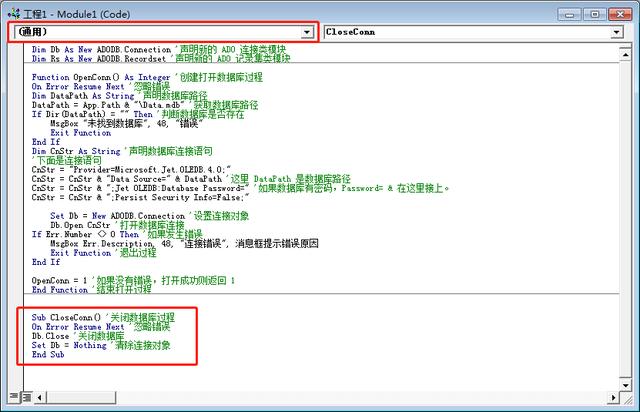Expand the CloseConn procedure dropdown
Screen dimensions: 640x412
pyautogui.click(x=617, y=32)
